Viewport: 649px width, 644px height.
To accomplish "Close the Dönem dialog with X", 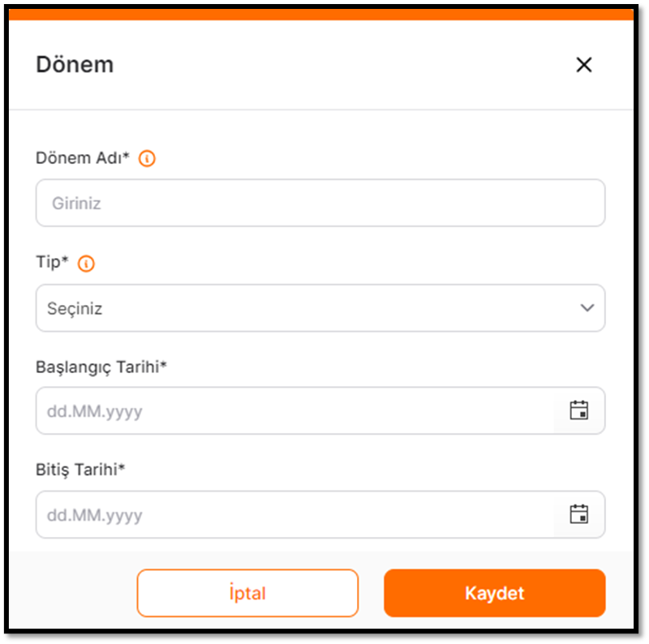I will click(583, 65).
